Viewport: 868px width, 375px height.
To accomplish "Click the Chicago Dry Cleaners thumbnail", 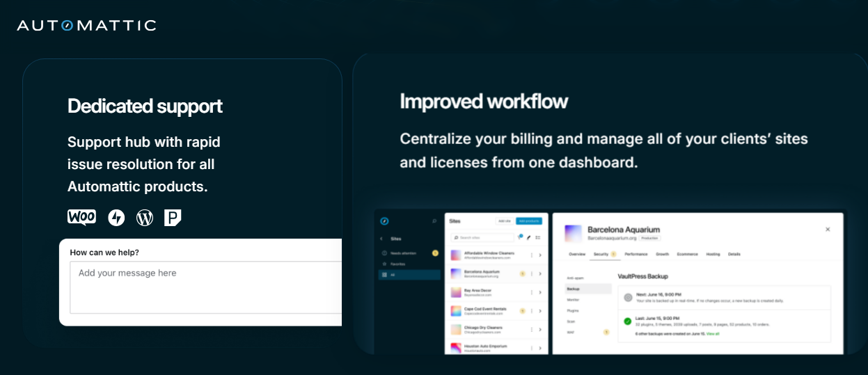I will [x=457, y=328].
